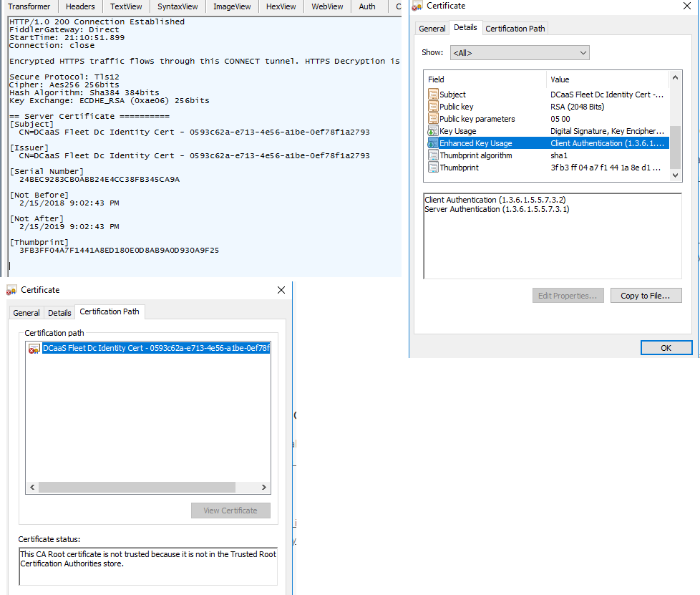
Task: Select DCaaS Fleet Dc Identity Cert node
Action: (155, 349)
